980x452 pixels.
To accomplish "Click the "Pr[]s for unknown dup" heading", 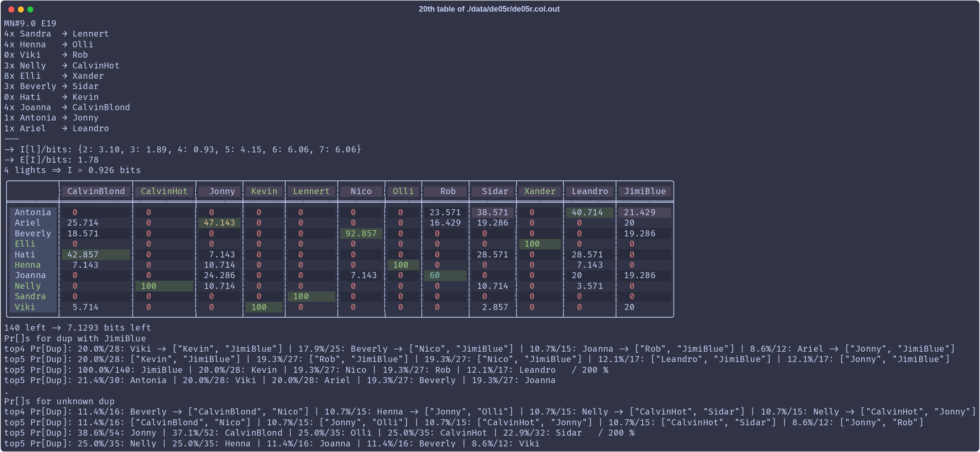I will point(59,401).
